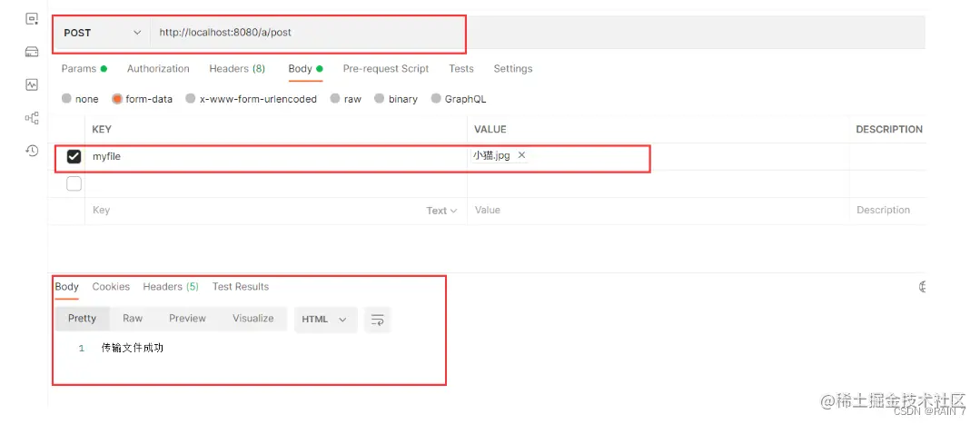Click the new Key placeholder field
980x424 pixels.
pos(256,211)
